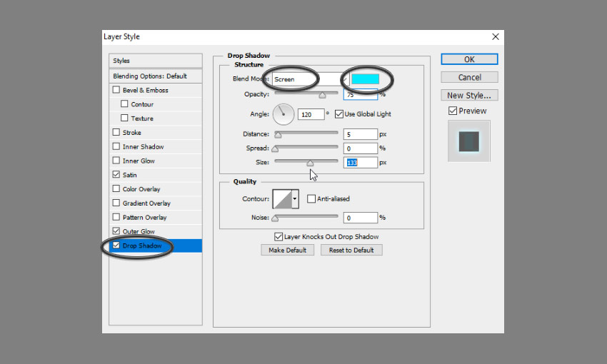Click the Cancel button
This screenshot has height=364, width=607.
pyautogui.click(x=469, y=77)
